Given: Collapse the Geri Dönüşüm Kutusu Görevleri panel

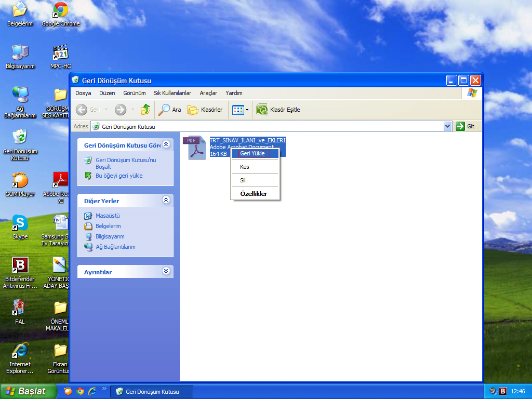Looking at the screenshot, I should point(166,144).
